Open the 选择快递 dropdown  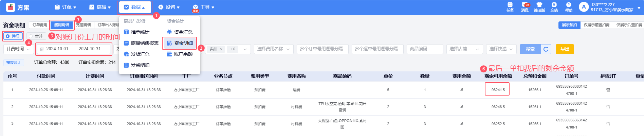[501, 49]
